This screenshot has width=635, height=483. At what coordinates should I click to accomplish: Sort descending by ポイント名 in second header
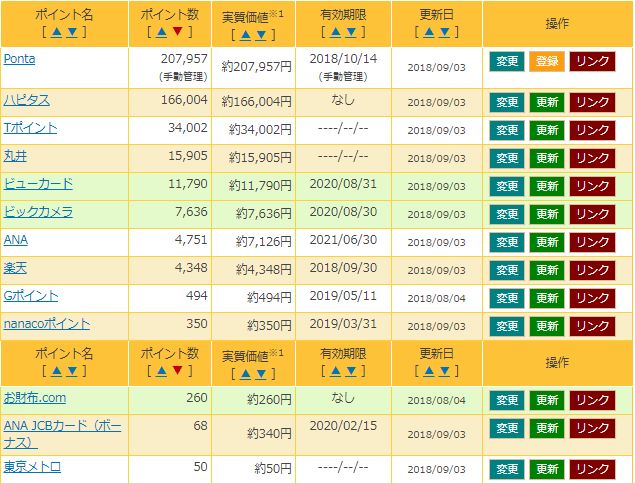(72, 371)
